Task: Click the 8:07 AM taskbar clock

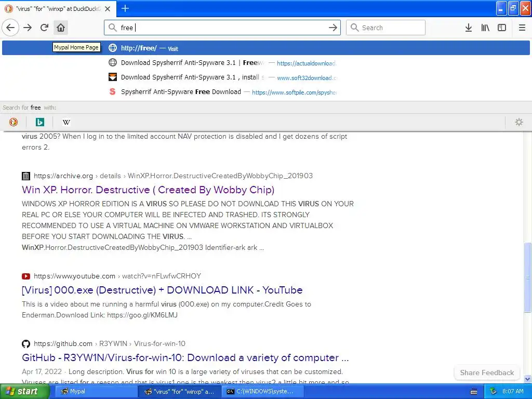Action: pos(513,392)
